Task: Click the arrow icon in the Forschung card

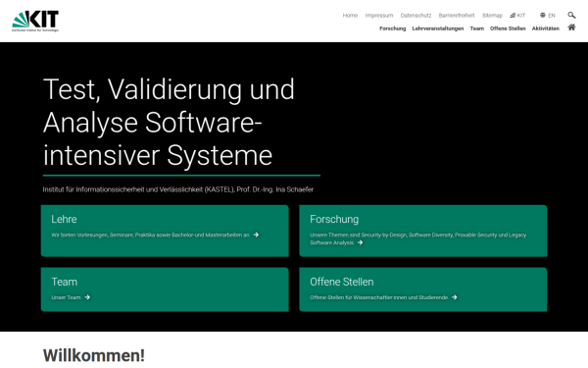Action: 360,242
